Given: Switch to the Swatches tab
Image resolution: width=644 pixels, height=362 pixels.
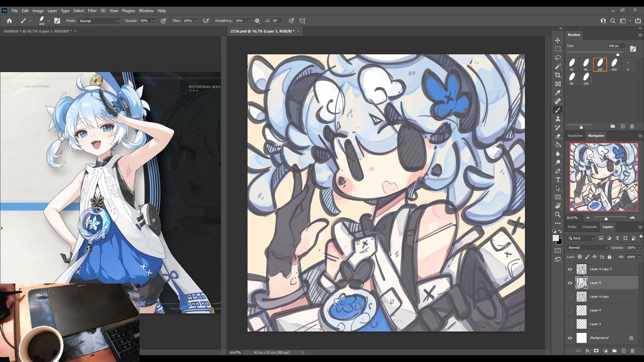Looking at the screenshot, I should 575,136.
